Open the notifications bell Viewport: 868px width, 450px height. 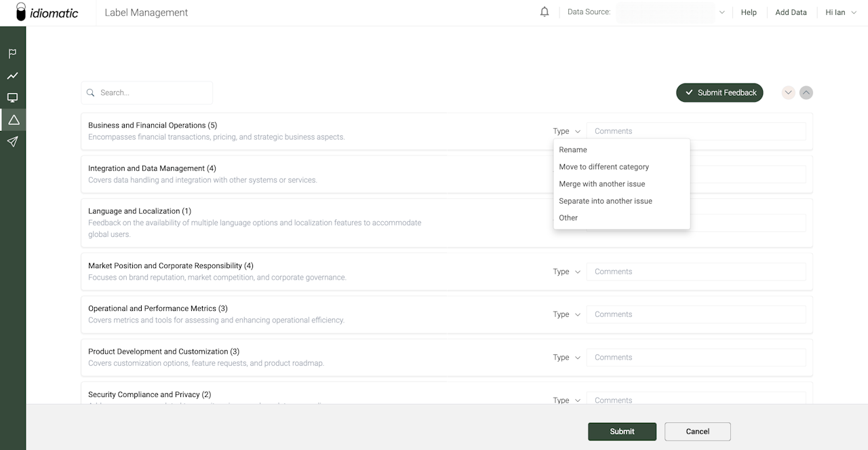(x=545, y=12)
